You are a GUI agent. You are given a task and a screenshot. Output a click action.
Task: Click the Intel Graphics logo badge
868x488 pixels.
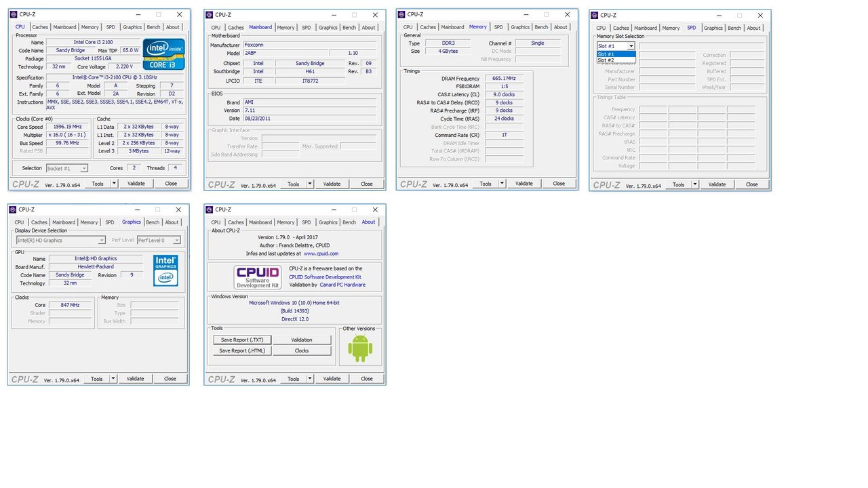[x=165, y=270]
